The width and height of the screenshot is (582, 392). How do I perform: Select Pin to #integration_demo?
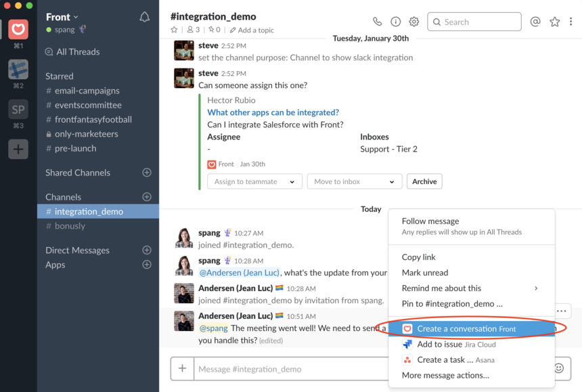[472, 304]
